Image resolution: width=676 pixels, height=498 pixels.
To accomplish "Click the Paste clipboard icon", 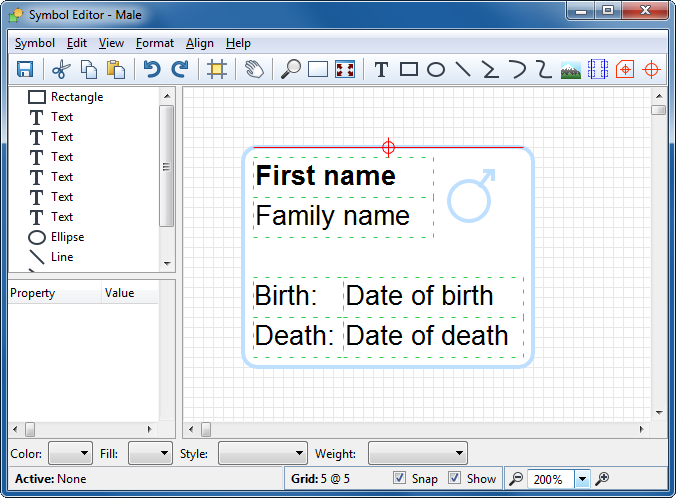I will [x=116, y=69].
